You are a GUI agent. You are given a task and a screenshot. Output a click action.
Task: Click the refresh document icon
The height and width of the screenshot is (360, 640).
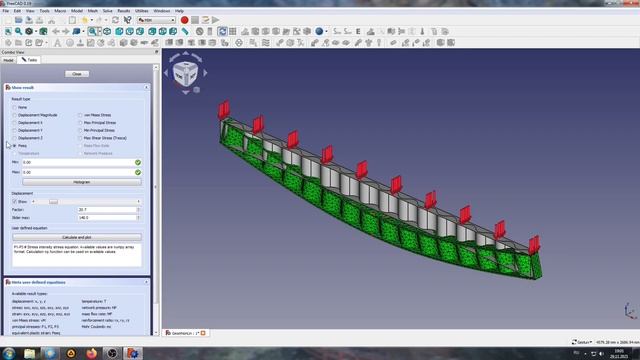116,20
